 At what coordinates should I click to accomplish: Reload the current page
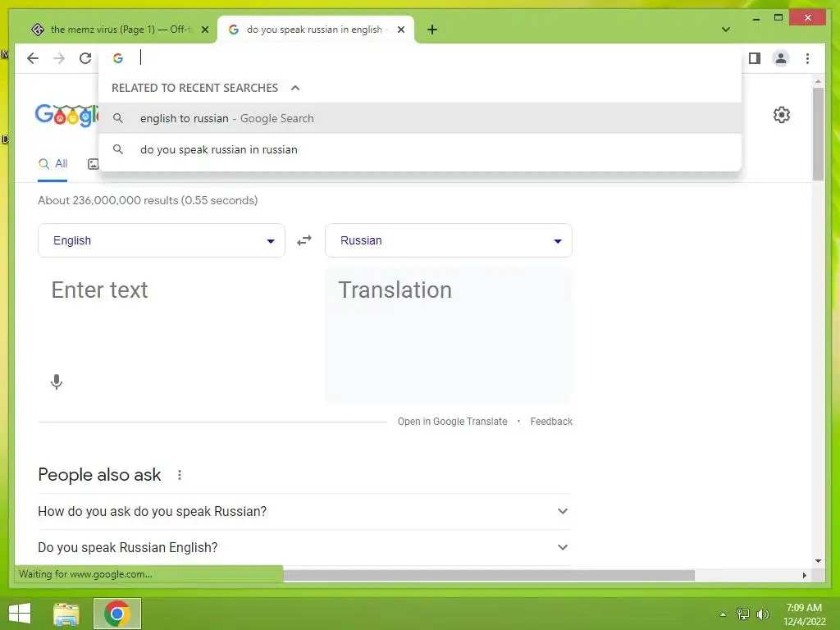tap(85, 58)
